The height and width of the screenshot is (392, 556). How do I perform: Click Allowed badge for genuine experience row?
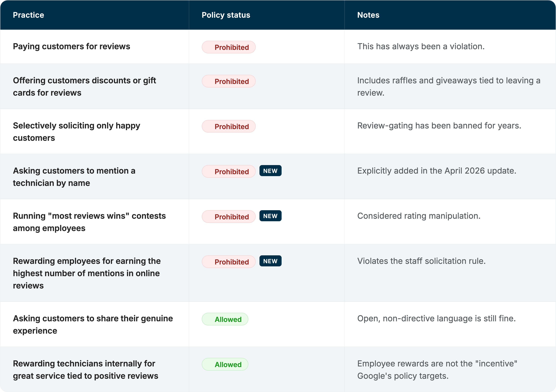(225, 319)
